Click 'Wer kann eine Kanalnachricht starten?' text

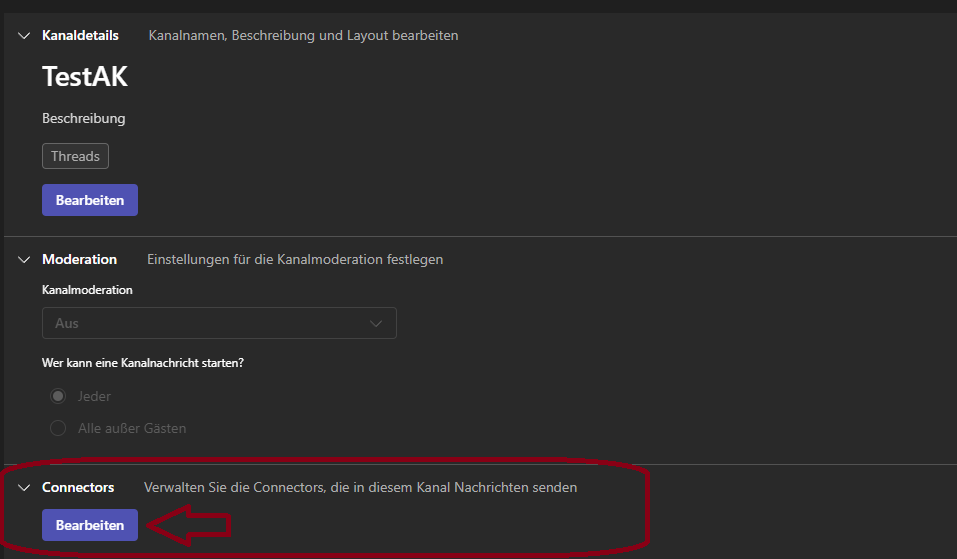point(143,363)
